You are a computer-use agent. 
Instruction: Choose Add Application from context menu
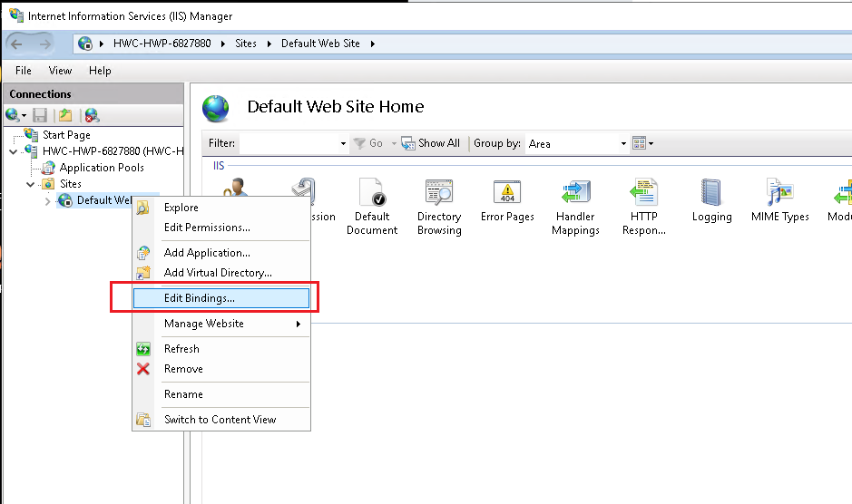pyautogui.click(x=221, y=253)
